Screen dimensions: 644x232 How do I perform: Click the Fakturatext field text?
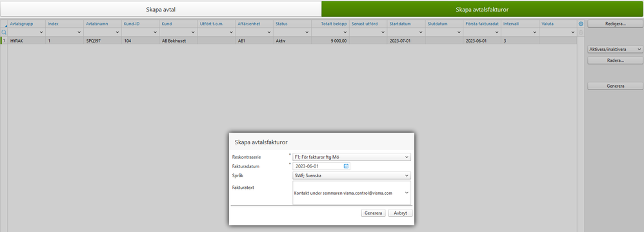point(343,193)
